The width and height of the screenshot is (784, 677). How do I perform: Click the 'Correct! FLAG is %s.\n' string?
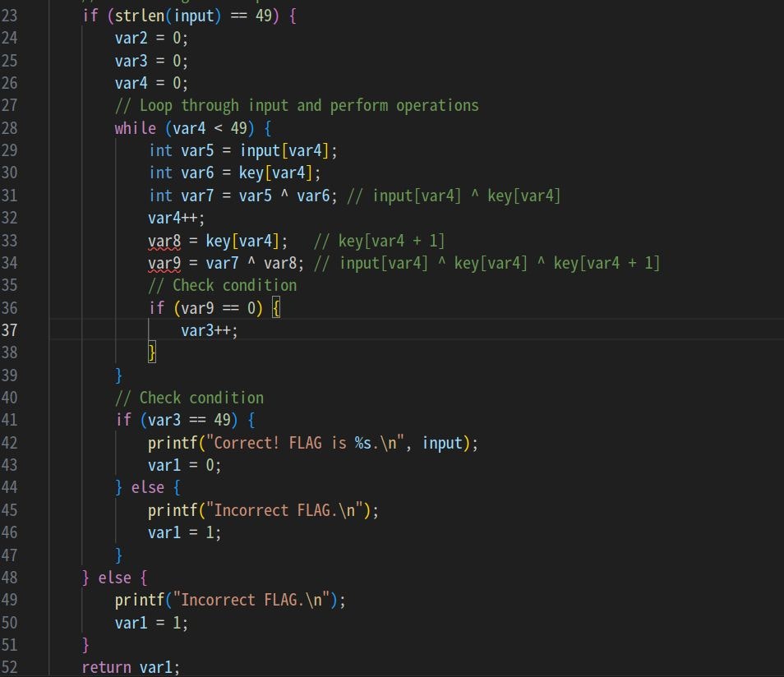[x=306, y=444]
